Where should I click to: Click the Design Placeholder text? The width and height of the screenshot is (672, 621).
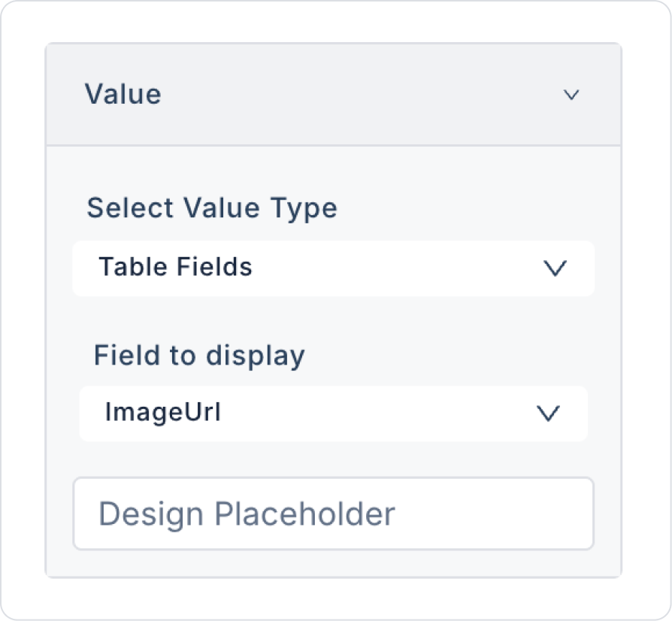(x=247, y=515)
